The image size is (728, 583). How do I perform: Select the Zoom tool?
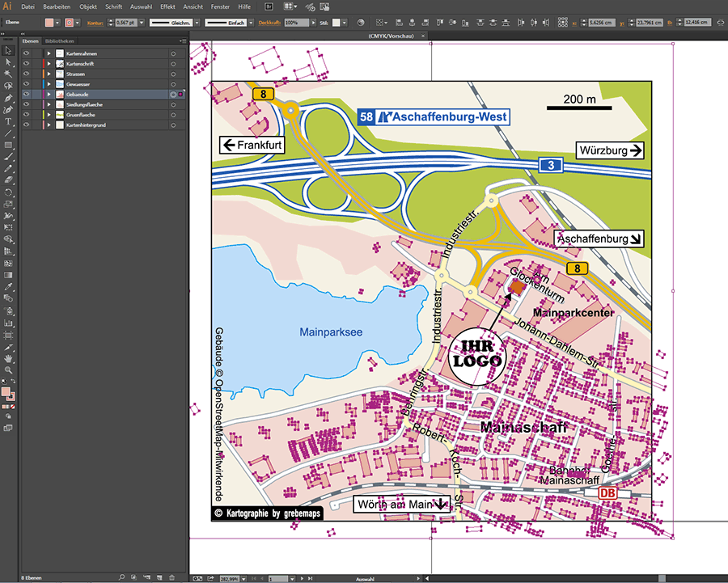(x=8, y=370)
